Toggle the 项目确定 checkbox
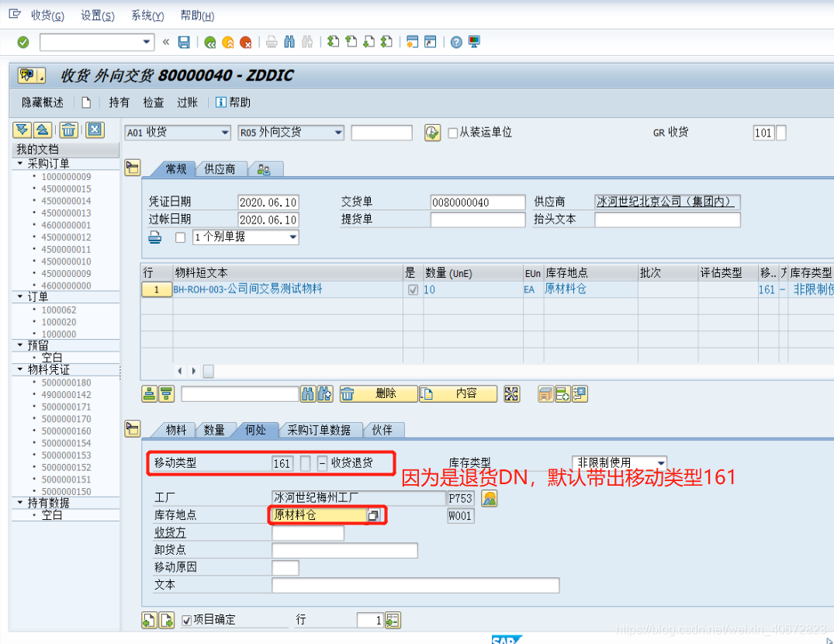834x644 pixels. [x=187, y=620]
